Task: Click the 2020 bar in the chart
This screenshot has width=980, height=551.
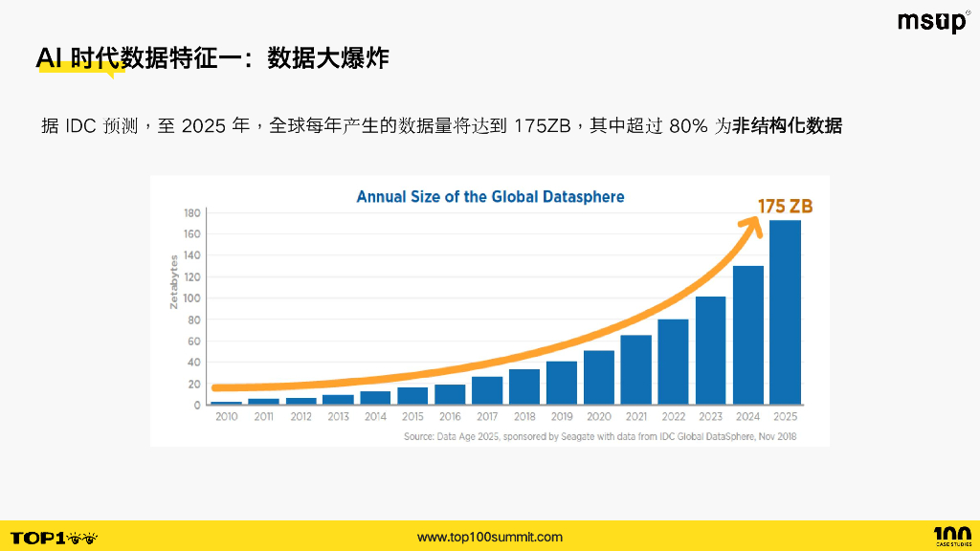Action: [x=598, y=377]
